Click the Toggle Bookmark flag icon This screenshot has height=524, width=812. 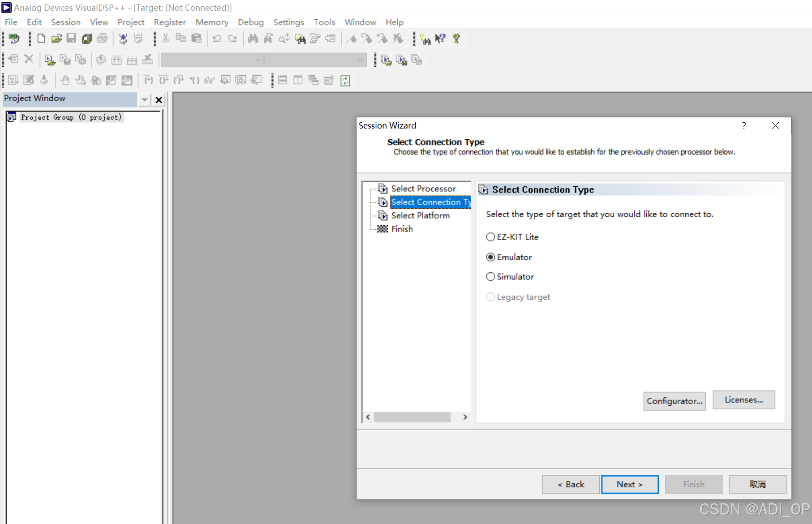352,39
